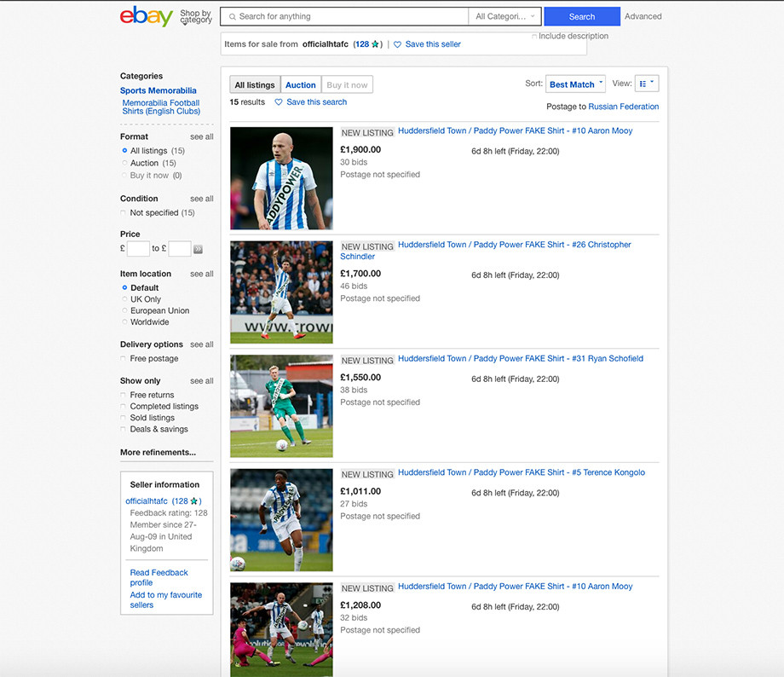Click the 128 feedback score in top bar
The width and height of the screenshot is (784, 677).
[x=362, y=44]
